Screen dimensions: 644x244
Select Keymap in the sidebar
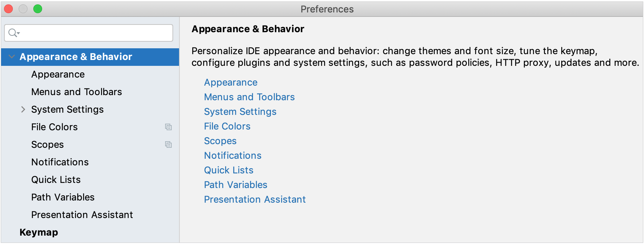coord(38,232)
